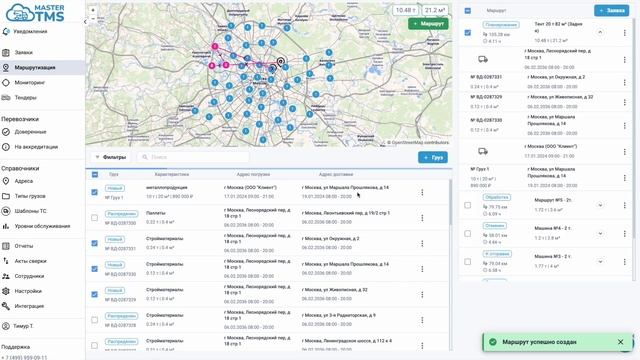640x360 pixels.
Task: Open Доверенные carriers icon
Action: click(x=6, y=132)
